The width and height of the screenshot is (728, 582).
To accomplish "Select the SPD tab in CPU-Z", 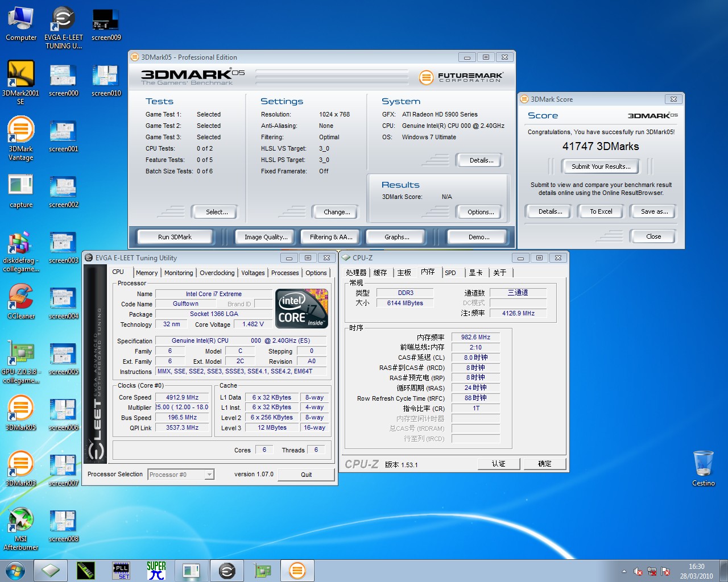I will click(x=450, y=273).
